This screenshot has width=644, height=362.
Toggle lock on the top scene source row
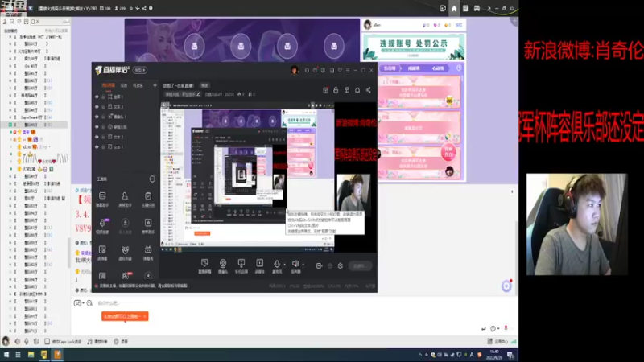(x=103, y=97)
